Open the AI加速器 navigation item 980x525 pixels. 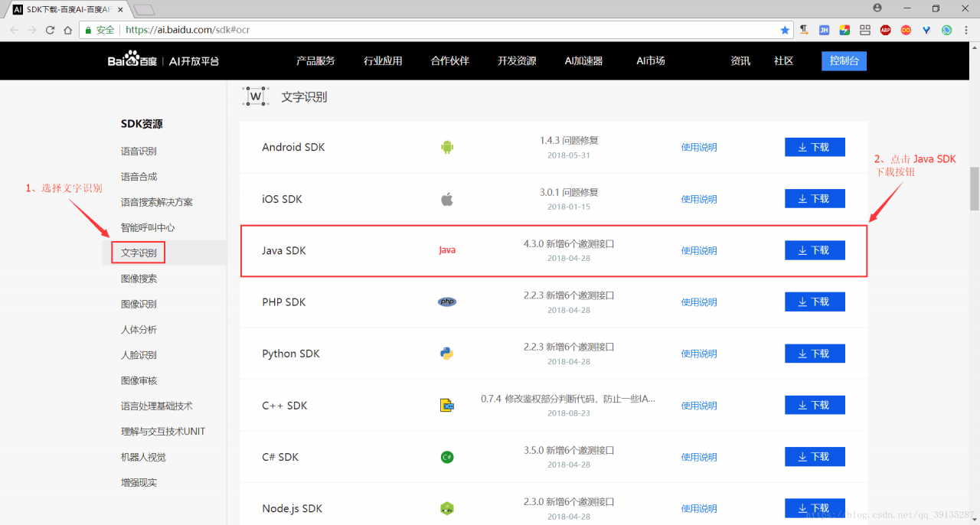click(583, 61)
